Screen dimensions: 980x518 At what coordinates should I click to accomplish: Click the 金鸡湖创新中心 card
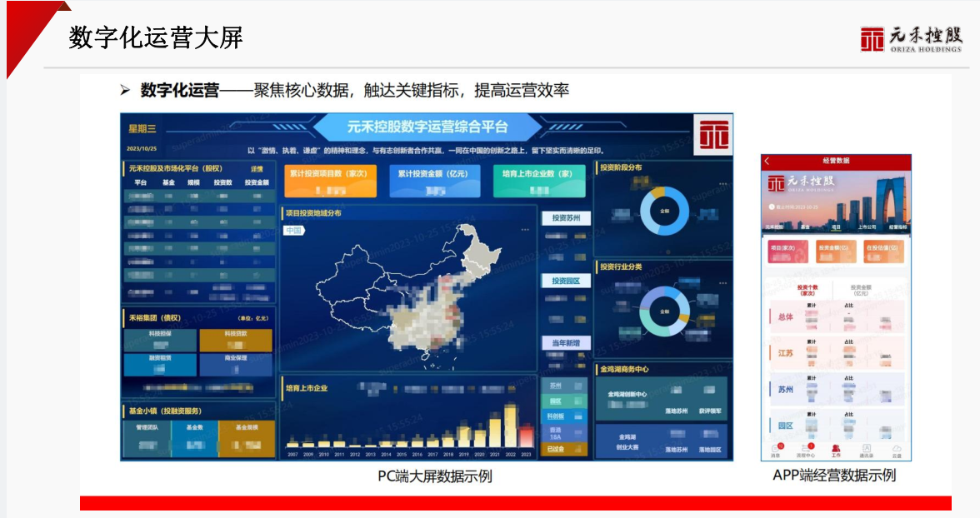pos(662,399)
